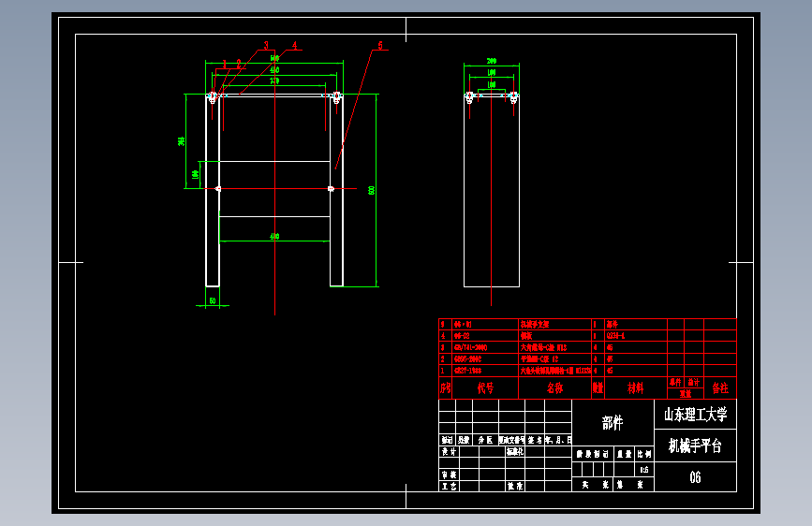
Task: Select the bottom crossbar width dimension text
Action: tap(274, 237)
